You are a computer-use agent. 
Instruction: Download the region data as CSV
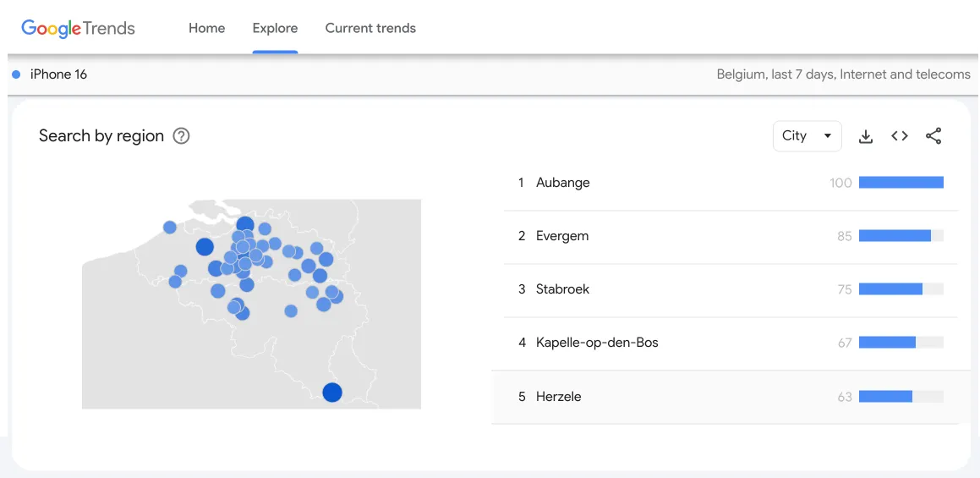[866, 136]
